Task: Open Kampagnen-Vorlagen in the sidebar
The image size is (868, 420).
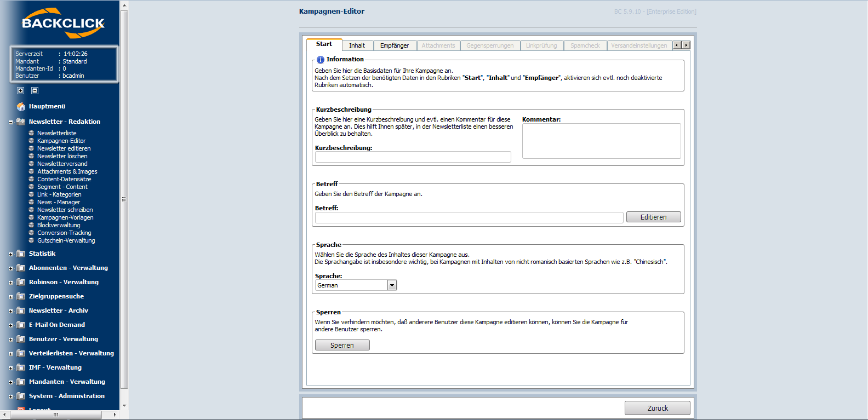Action: pos(65,217)
